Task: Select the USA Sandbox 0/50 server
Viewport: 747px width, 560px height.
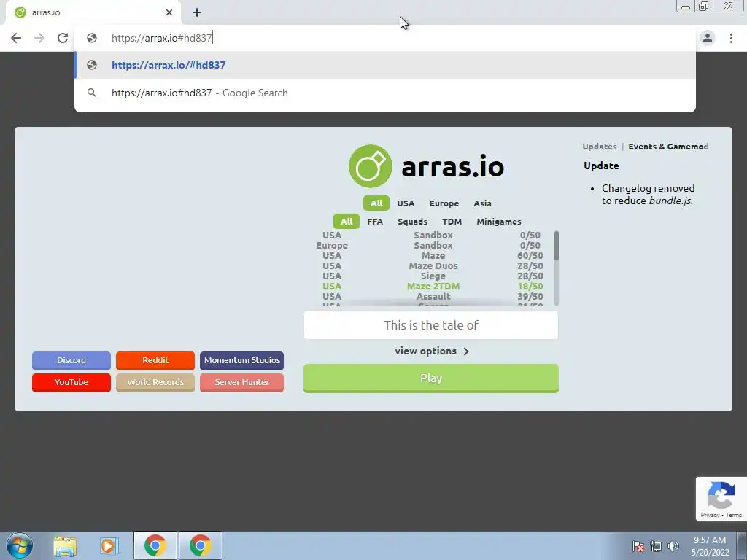Action: click(x=429, y=236)
